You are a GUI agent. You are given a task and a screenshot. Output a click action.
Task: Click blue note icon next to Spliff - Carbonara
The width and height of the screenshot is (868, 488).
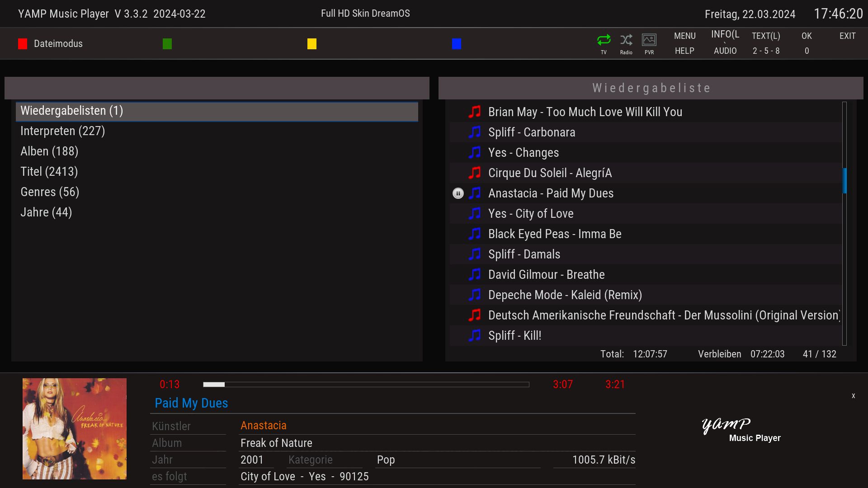pos(475,132)
